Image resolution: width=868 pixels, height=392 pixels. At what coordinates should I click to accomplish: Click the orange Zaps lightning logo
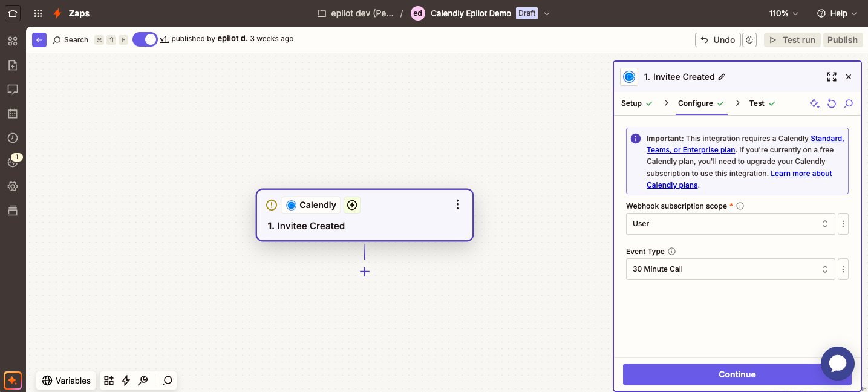coord(57,13)
